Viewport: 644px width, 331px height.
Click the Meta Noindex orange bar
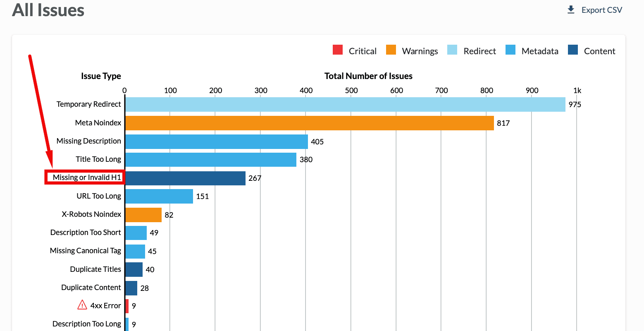(309, 123)
